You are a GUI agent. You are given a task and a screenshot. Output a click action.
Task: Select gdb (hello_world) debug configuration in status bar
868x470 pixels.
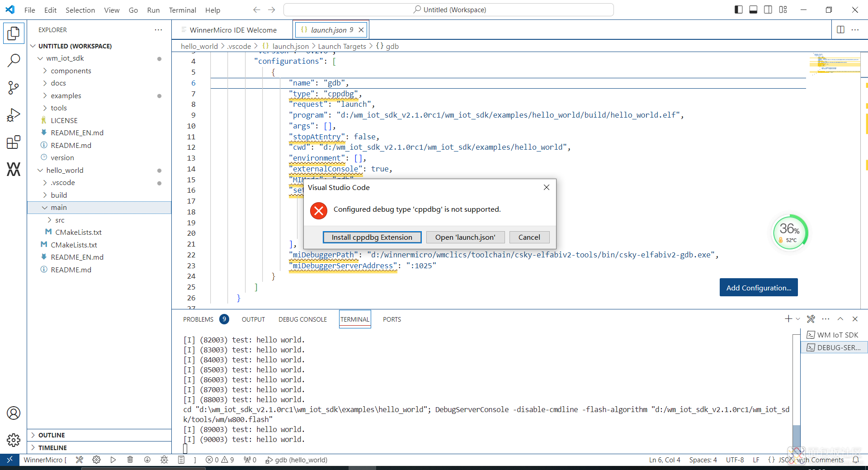click(x=297, y=460)
